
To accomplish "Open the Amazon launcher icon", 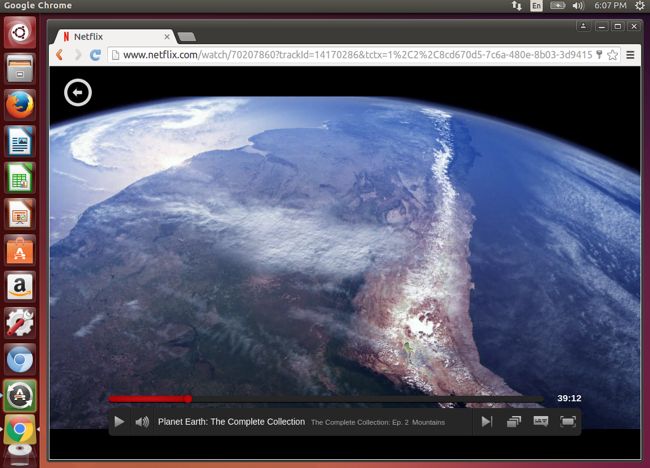I will pos(19,286).
